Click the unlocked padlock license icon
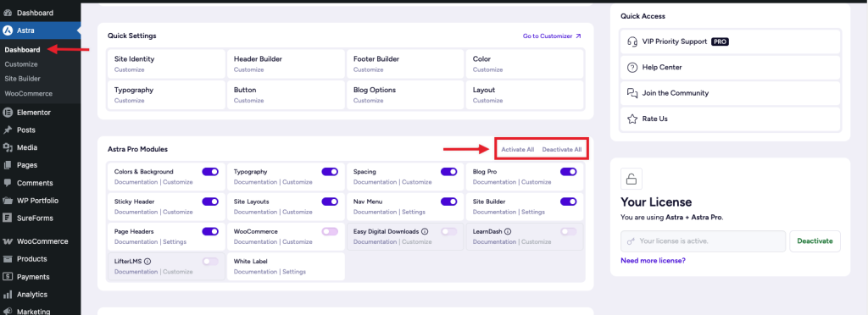This screenshot has width=868, height=315. tap(630, 179)
